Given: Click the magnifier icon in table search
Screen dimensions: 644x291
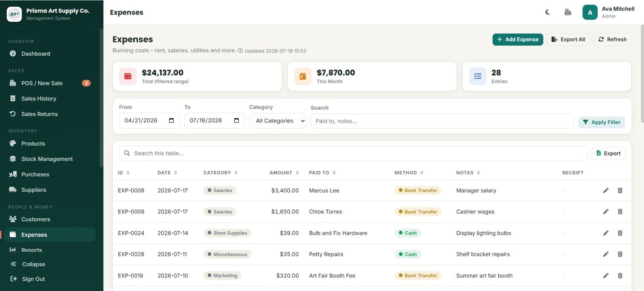Looking at the screenshot, I should click(127, 153).
